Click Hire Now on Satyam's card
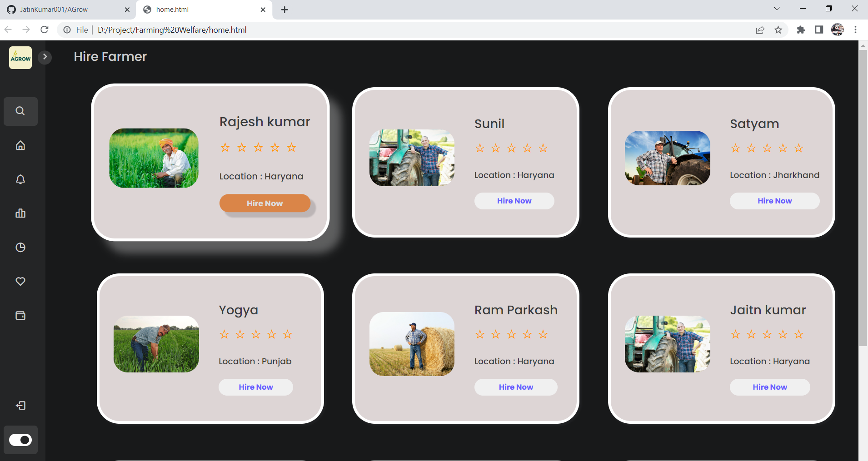Viewport: 868px width, 461px height. pyautogui.click(x=774, y=201)
